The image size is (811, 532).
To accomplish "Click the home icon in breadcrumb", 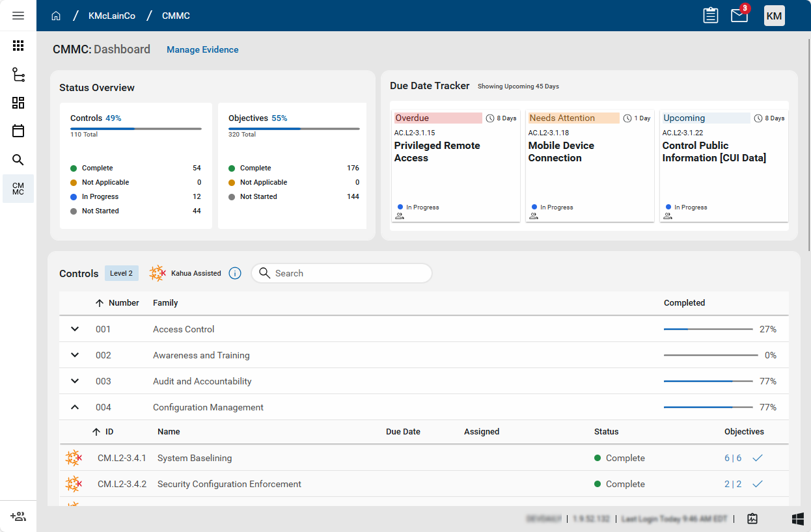I will click(56, 16).
